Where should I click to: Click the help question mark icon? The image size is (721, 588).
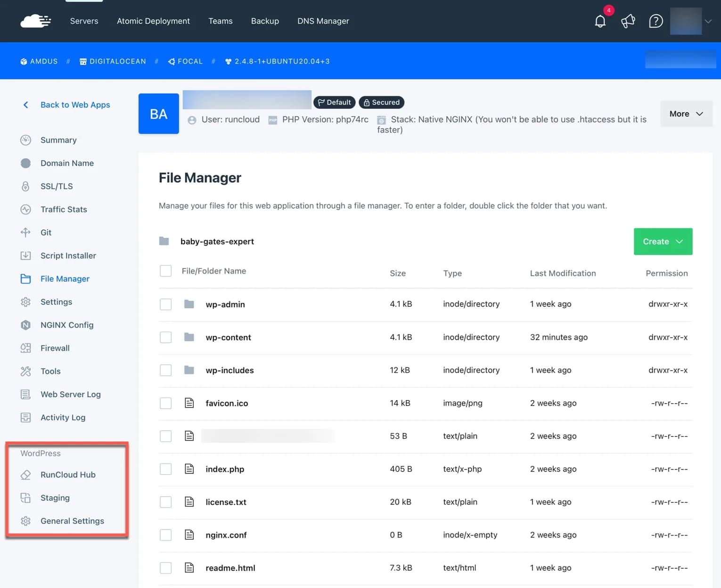pos(655,21)
